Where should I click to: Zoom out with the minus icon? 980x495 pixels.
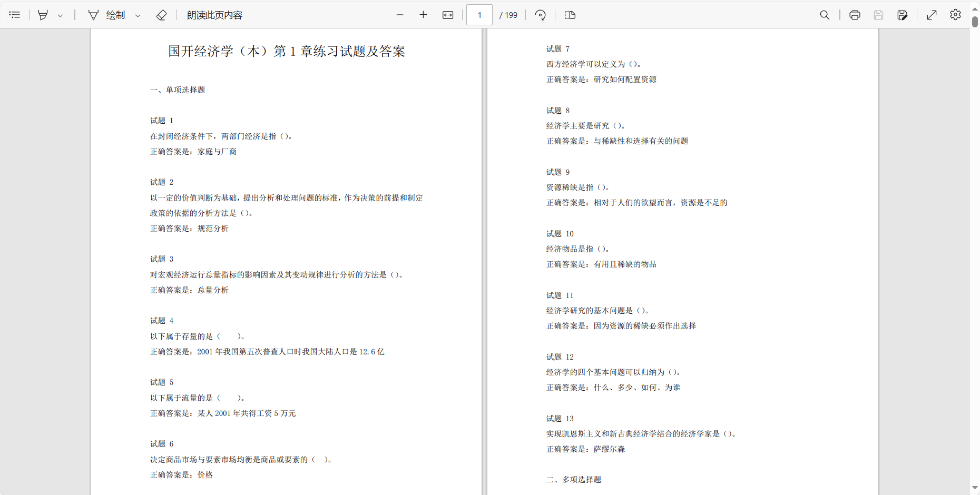(x=400, y=15)
